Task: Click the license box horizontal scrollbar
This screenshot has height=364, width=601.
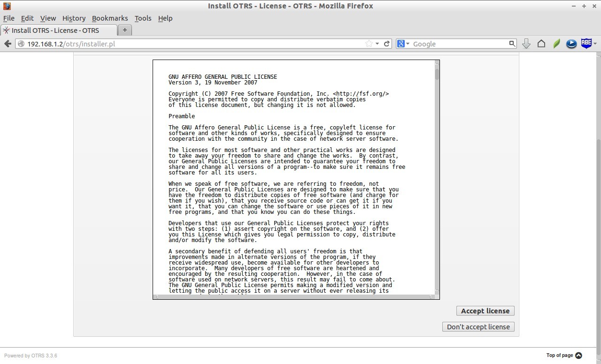Action: click(x=293, y=296)
